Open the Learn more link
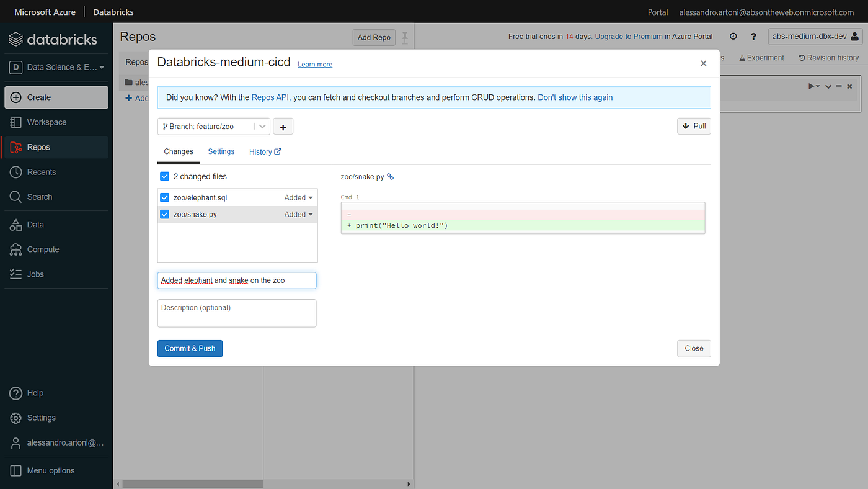 click(x=314, y=64)
